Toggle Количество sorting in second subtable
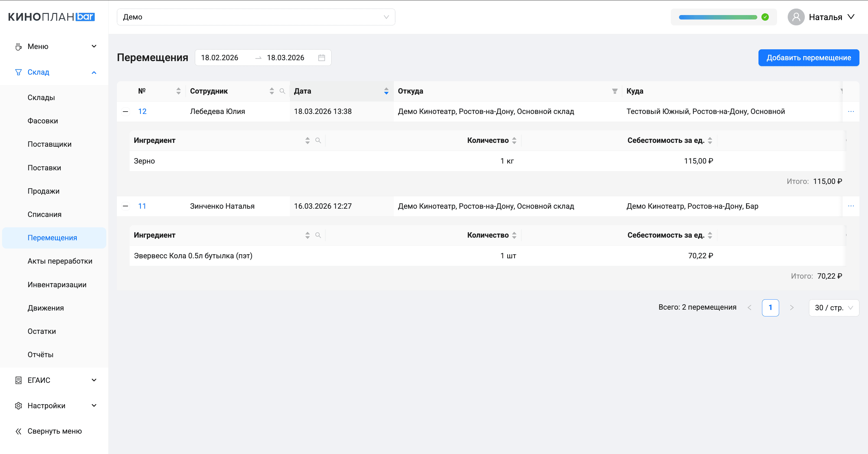This screenshot has height=454, width=868. 514,235
